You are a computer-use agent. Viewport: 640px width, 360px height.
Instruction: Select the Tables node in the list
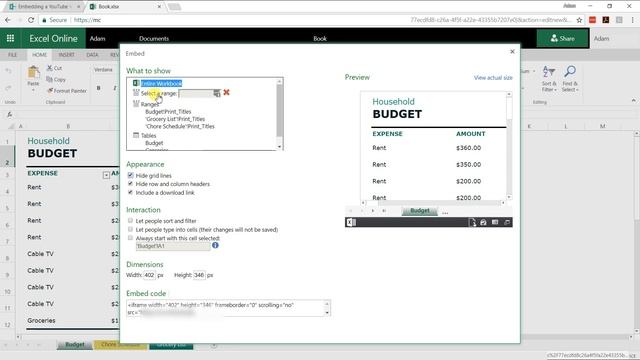point(149,136)
